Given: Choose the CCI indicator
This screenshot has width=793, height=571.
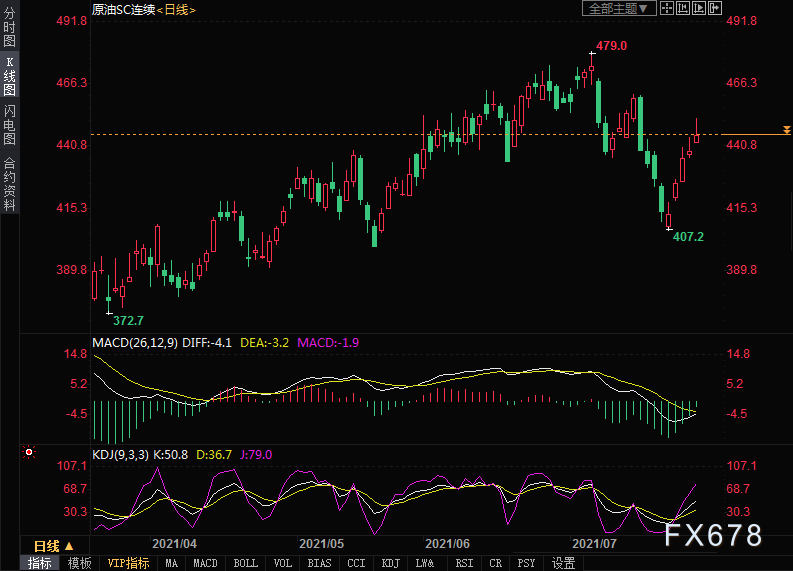Looking at the screenshot, I should tap(356, 563).
